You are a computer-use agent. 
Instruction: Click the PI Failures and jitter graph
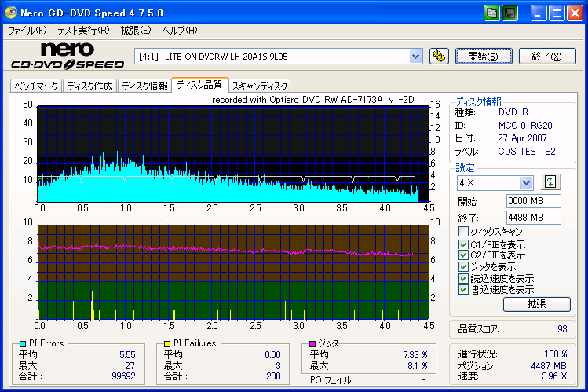click(x=232, y=272)
